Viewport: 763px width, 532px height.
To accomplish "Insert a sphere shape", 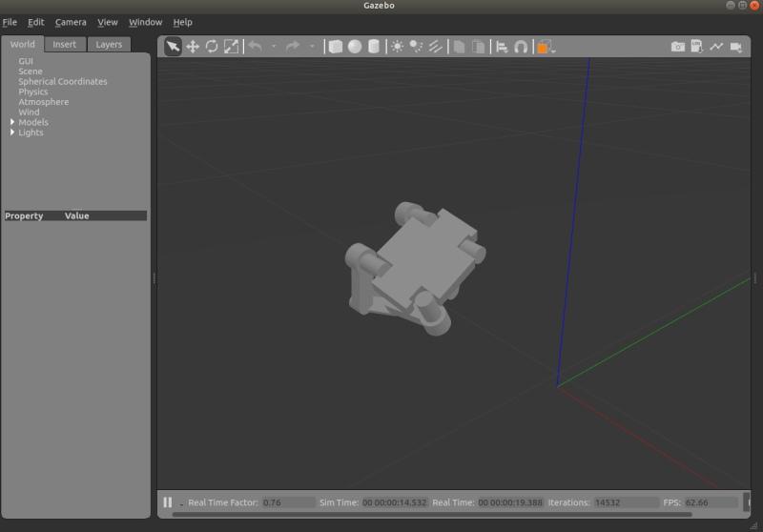I will 355,47.
